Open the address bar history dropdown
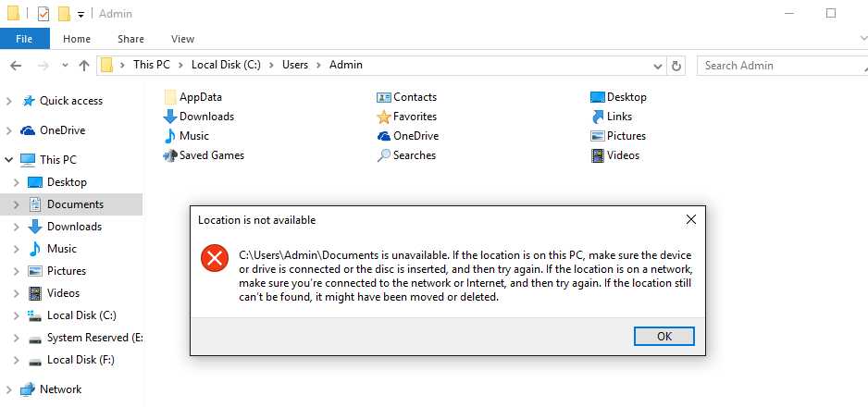Image resolution: width=868 pixels, height=407 pixels. 657,66
